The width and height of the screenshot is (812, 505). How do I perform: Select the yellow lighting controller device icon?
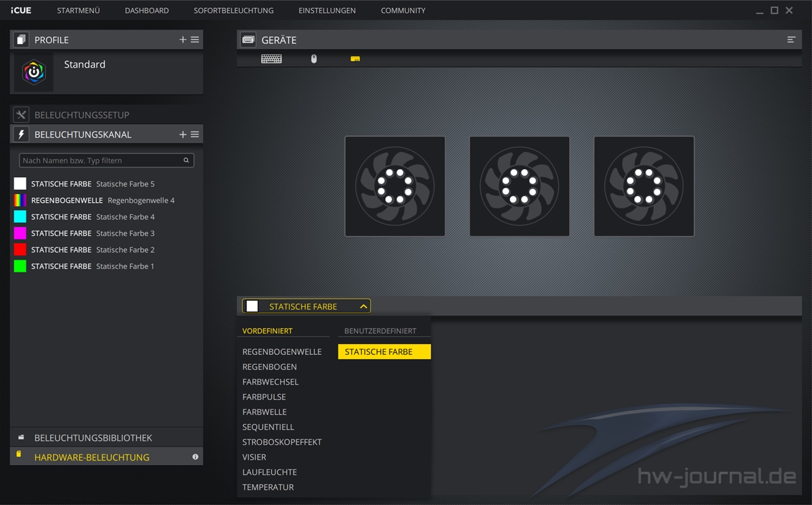pos(355,59)
